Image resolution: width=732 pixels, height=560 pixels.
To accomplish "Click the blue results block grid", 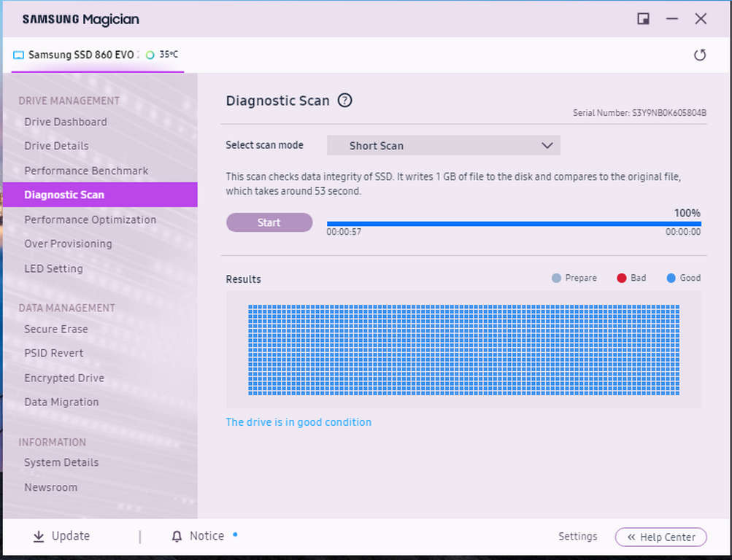I will (463, 350).
